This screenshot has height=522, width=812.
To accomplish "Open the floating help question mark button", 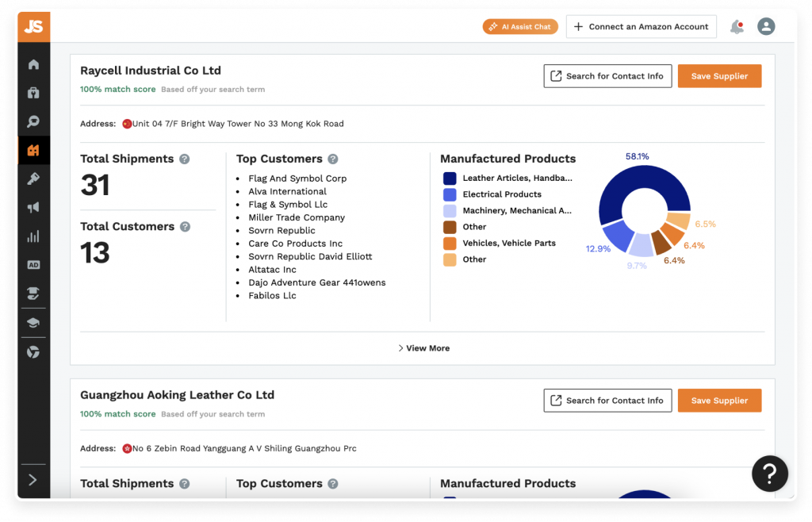I will (769, 474).
